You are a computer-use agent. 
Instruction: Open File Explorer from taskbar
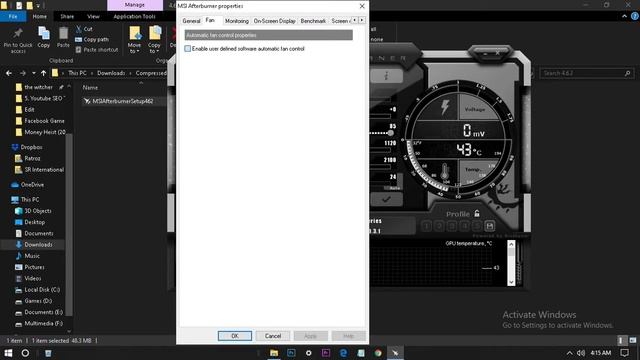(274, 353)
